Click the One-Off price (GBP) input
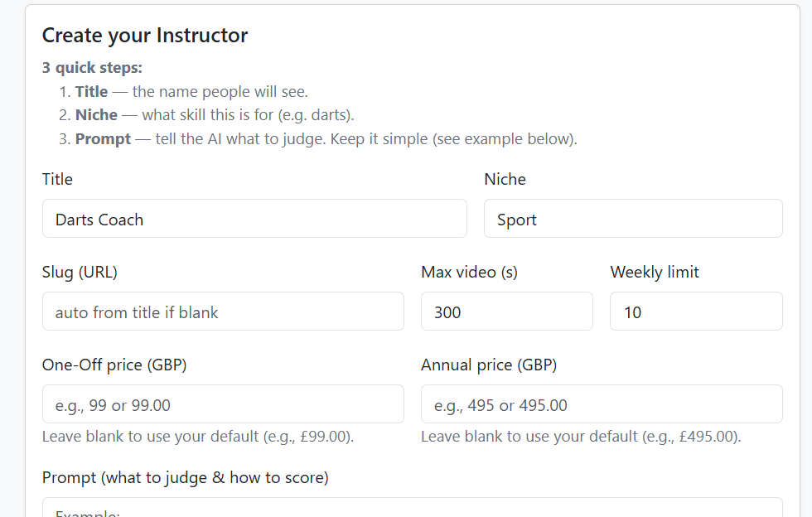This screenshot has height=517, width=812. click(x=223, y=403)
